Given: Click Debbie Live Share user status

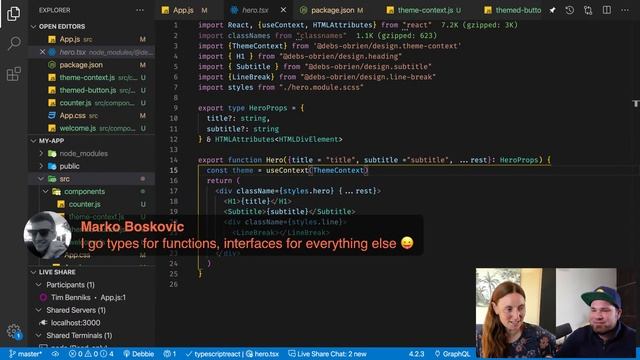Looking at the screenshot, I should coord(139,354).
